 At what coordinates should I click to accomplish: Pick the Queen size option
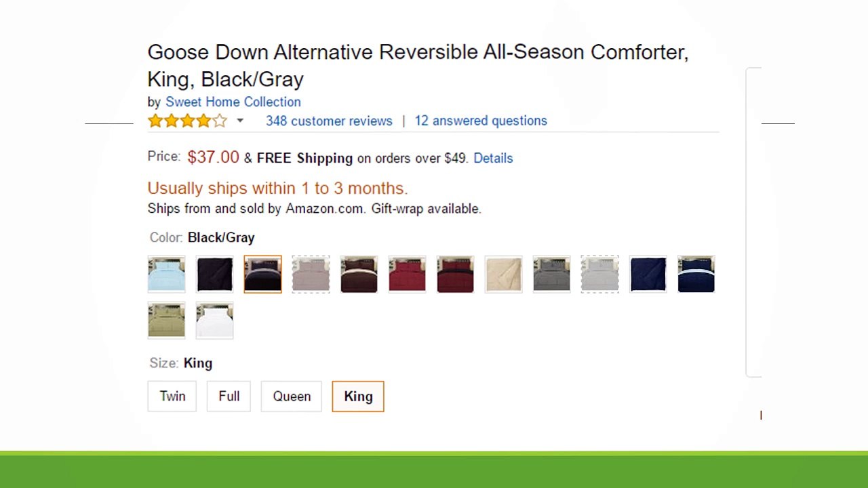[292, 396]
